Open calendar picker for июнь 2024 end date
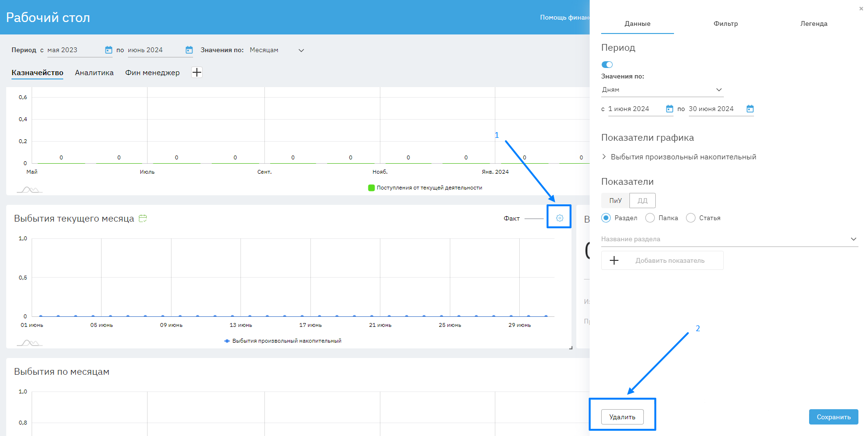Screen dimensions: 868x436 [x=189, y=50]
